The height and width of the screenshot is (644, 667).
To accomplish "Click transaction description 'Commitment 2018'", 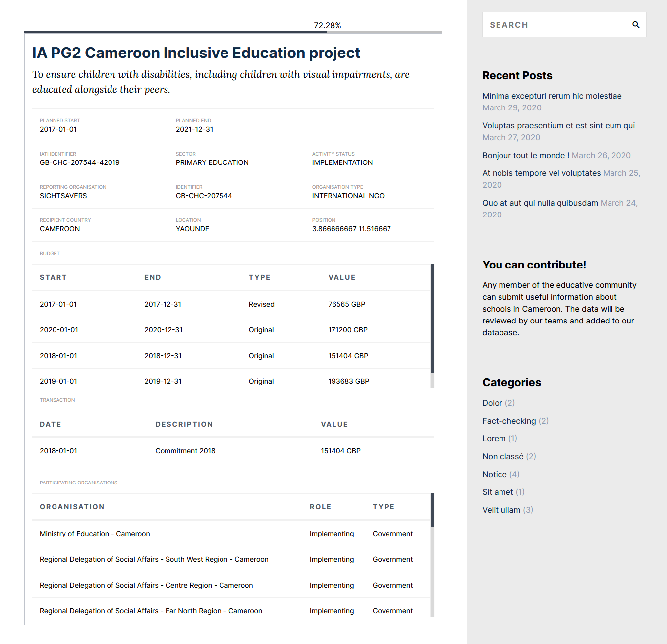I will point(185,451).
